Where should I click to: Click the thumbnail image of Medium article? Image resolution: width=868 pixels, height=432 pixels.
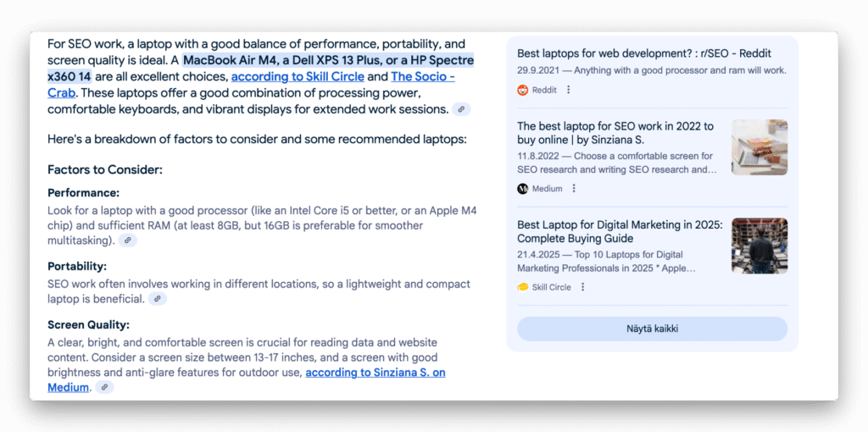[x=759, y=147]
